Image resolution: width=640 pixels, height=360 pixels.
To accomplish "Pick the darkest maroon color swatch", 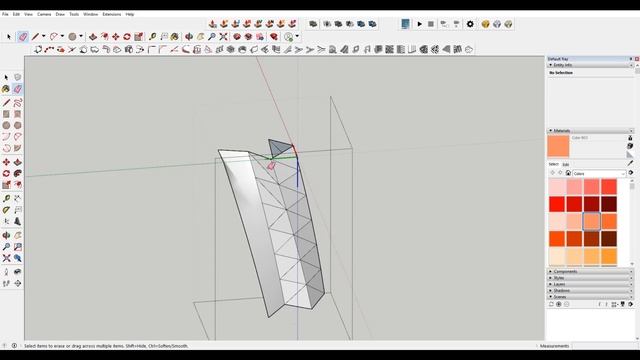I will pyautogui.click(x=609, y=204).
